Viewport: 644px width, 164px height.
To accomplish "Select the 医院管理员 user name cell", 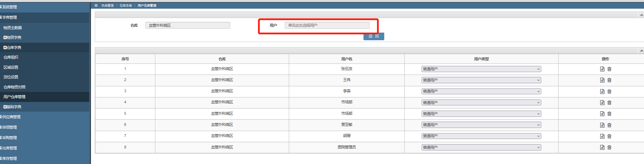I will 347,147.
